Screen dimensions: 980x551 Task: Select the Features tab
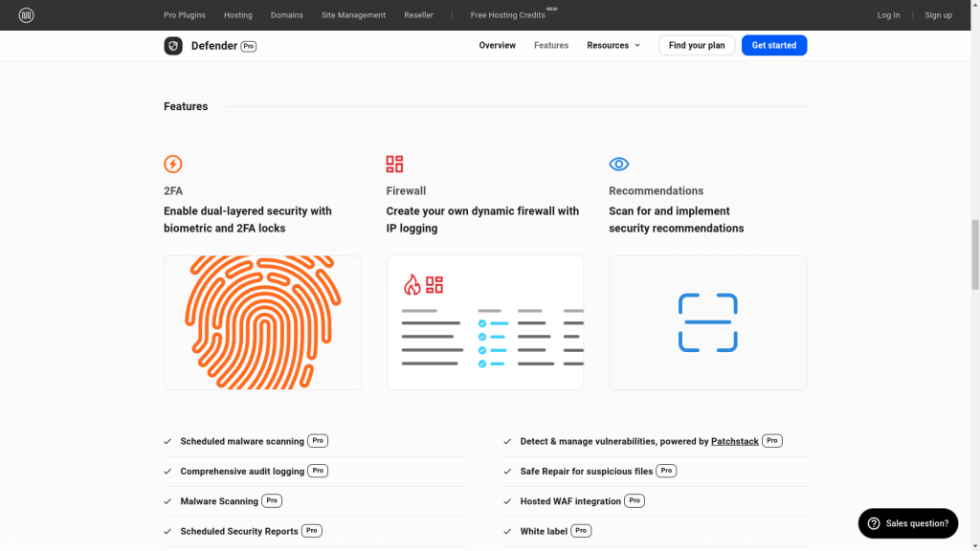[551, 46]
